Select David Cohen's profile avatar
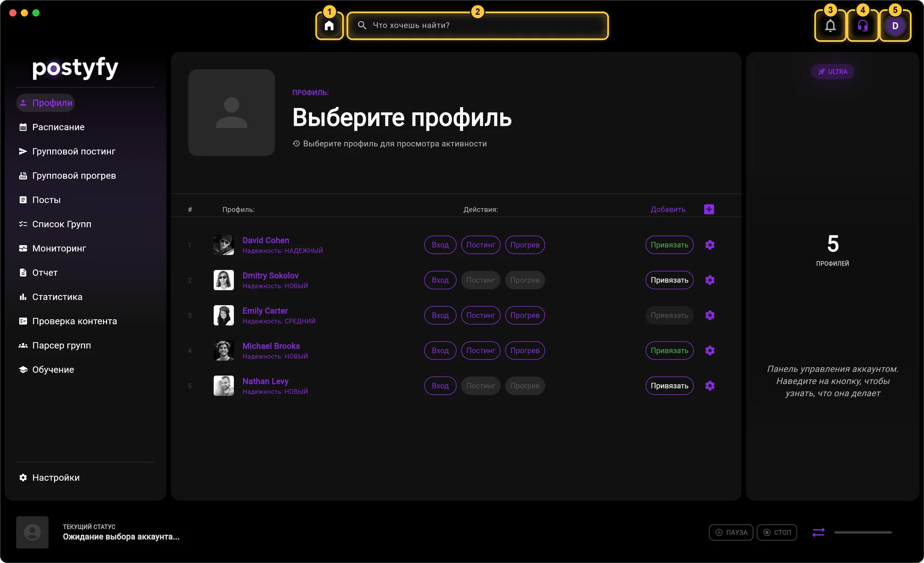The width and height of the screenshot is (924, 563). coord(224,245)
